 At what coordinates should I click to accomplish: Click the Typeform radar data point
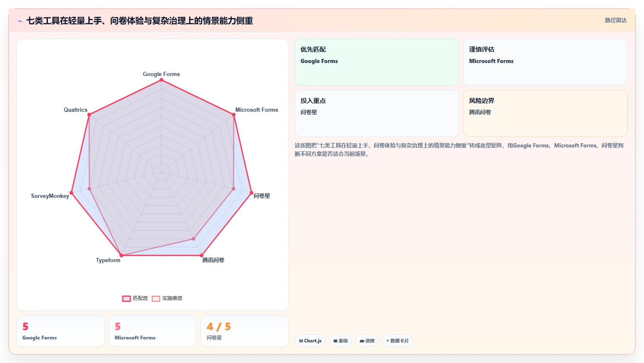pyautogui.click(x=121, y=255)
